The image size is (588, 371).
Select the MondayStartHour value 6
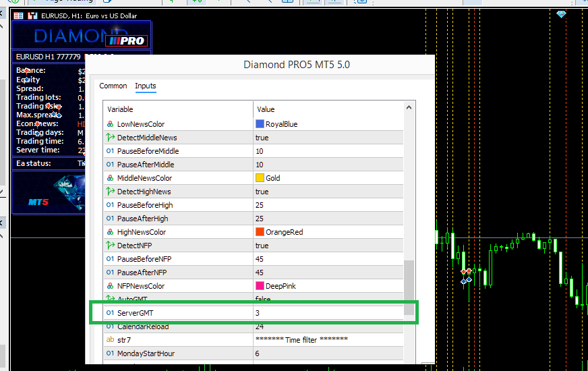258,353
